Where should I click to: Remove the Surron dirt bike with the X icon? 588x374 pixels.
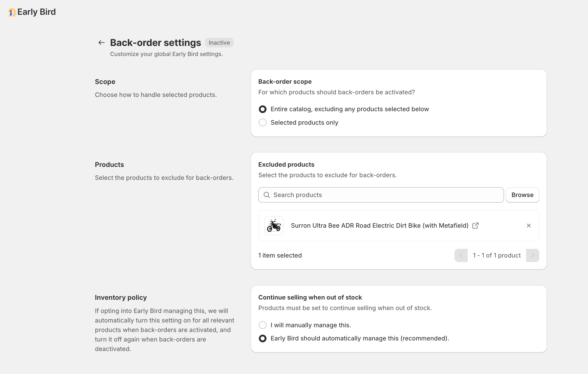point(529,226)
